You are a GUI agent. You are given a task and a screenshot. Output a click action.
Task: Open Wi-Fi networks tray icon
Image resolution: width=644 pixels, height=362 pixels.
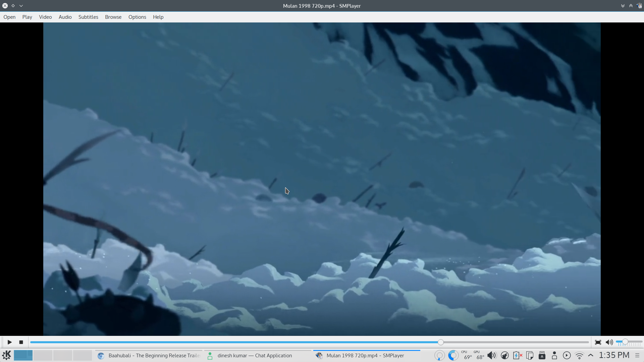click(x=579, y=355)
